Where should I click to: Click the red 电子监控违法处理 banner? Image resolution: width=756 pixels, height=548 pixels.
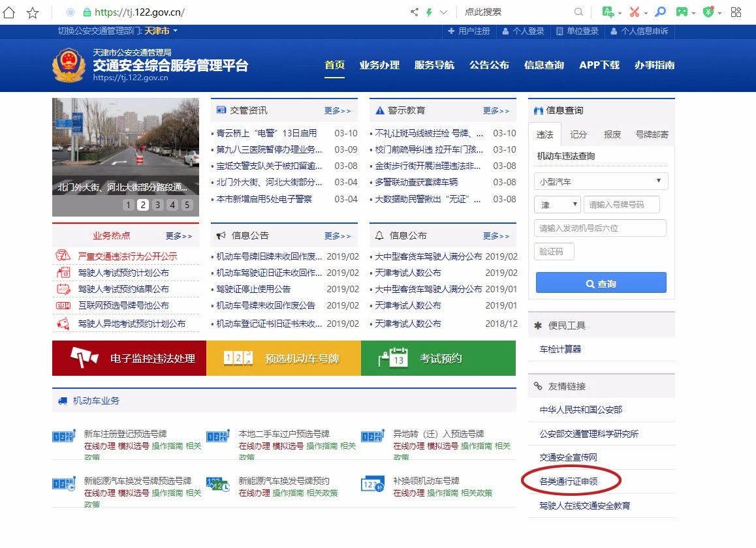(x=129, y=358)
